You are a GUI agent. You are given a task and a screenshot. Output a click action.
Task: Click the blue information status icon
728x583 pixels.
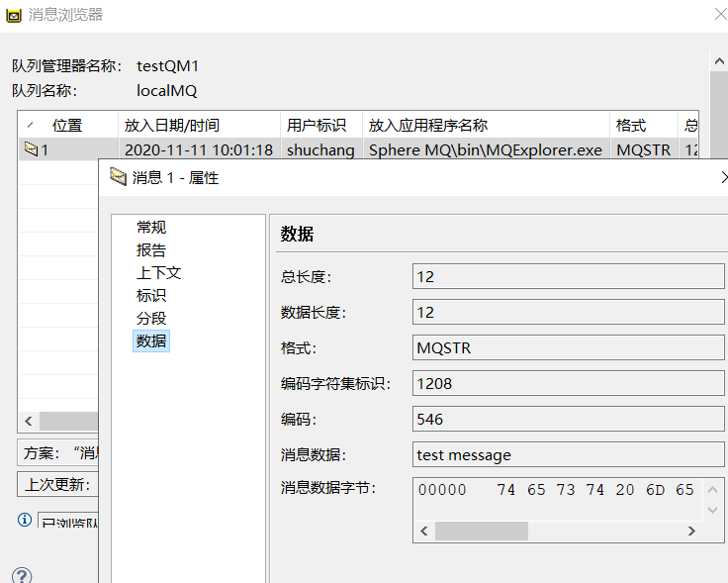25,520
